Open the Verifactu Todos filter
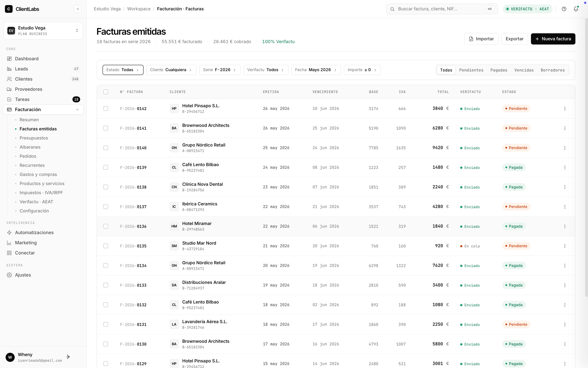Image resolution: width=588 pixels, height=368 pixels. click(266, 70)
